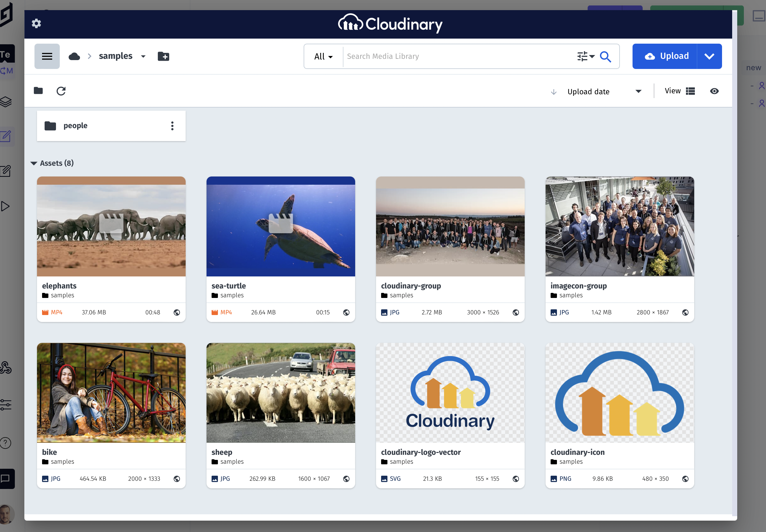Open chat icon in background app sidebar

(x=5, y=479)
